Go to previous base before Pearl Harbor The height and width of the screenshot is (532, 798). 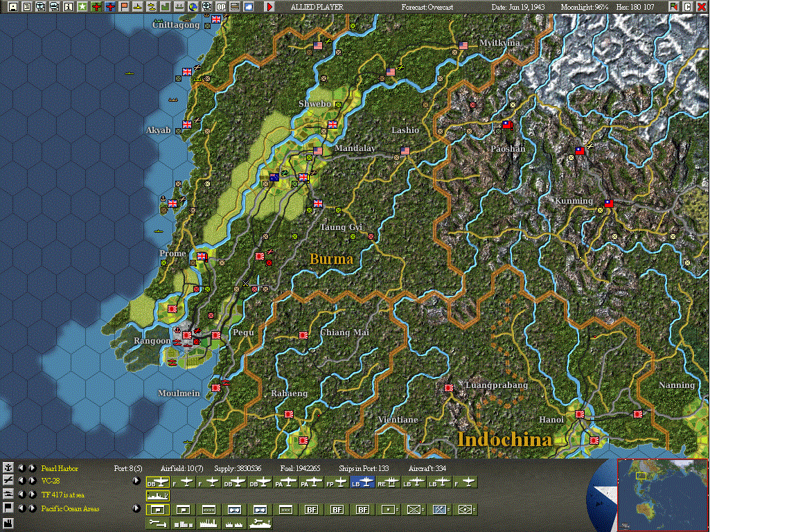(21, 468)
